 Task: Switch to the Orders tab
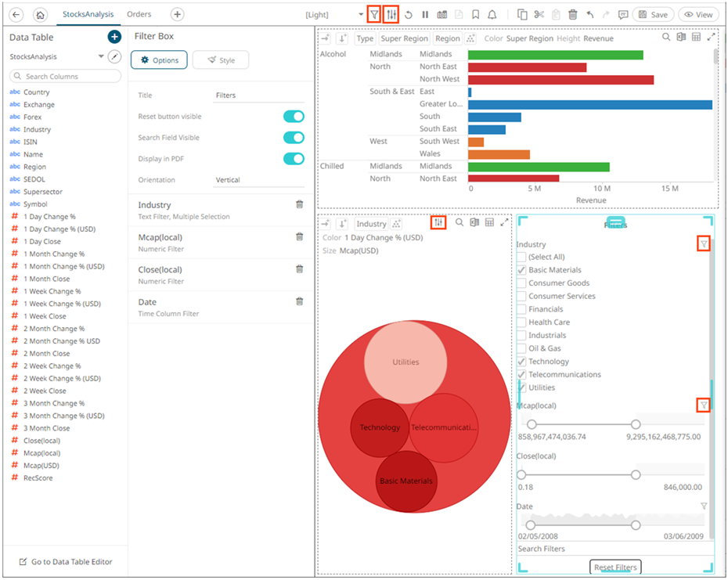click(x=139, y=14)
